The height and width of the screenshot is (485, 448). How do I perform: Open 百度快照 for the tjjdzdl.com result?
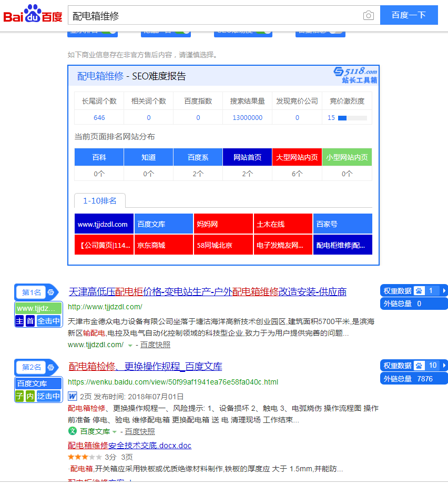tap(155, 345)
